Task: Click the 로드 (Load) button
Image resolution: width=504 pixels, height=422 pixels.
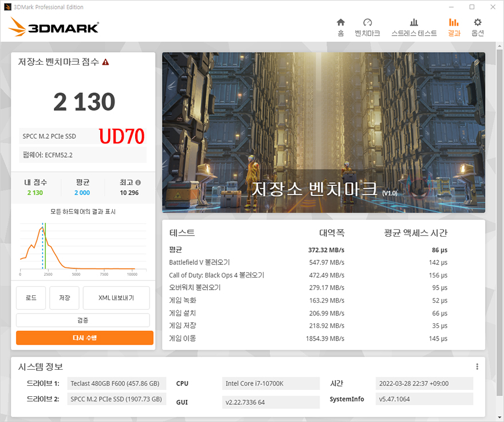Action: 31,298
